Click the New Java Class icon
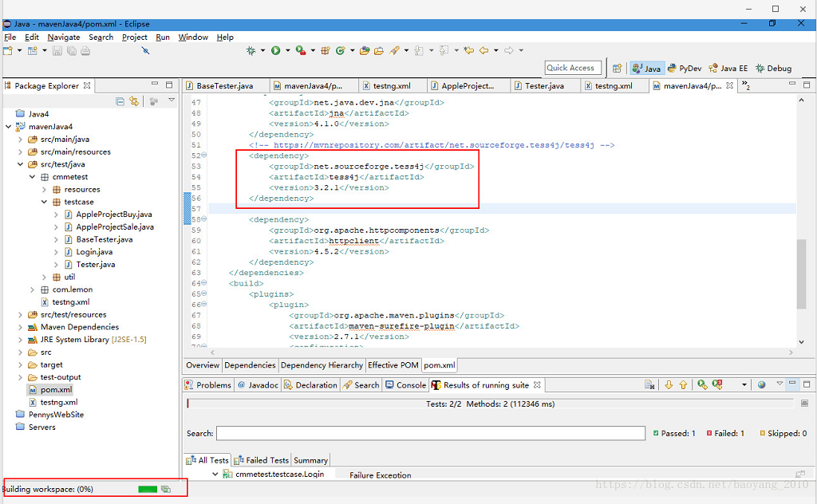817x504 pixels. point(340,50)
